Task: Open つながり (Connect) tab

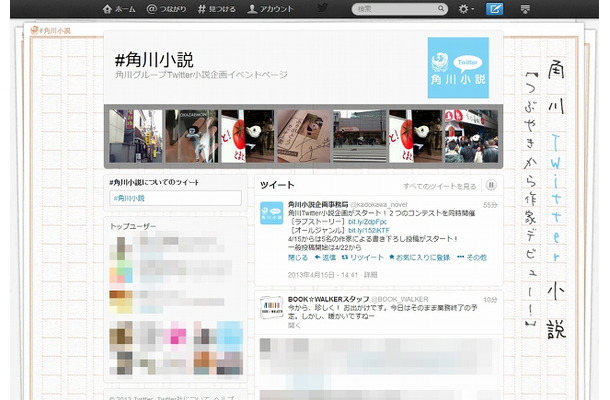Action: pos(167,9)
